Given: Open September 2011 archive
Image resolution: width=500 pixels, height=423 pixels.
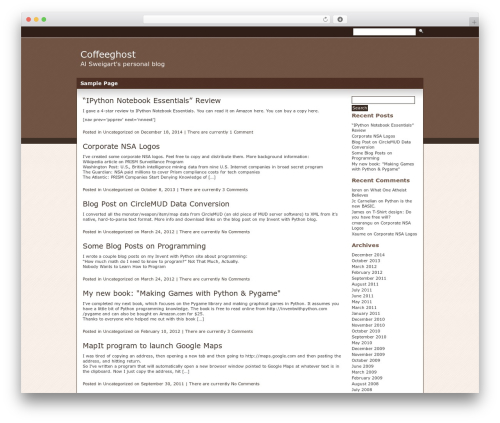Looking at the screenshot, I should [x=369, y=278].
